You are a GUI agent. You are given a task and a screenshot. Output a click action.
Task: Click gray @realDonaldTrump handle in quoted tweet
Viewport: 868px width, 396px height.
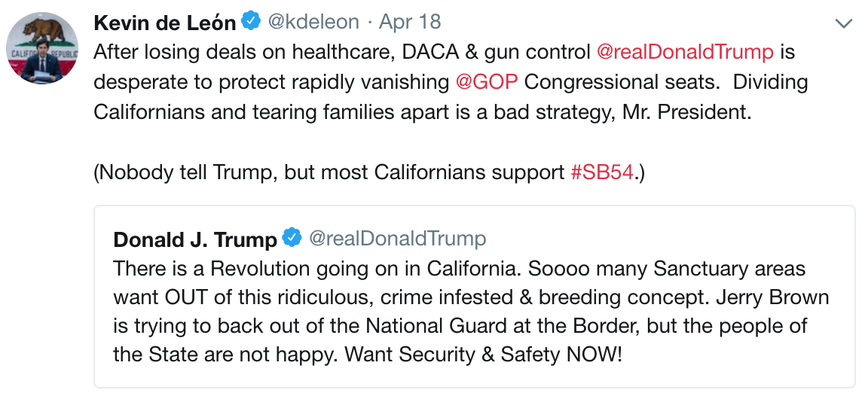coord(397,239)
